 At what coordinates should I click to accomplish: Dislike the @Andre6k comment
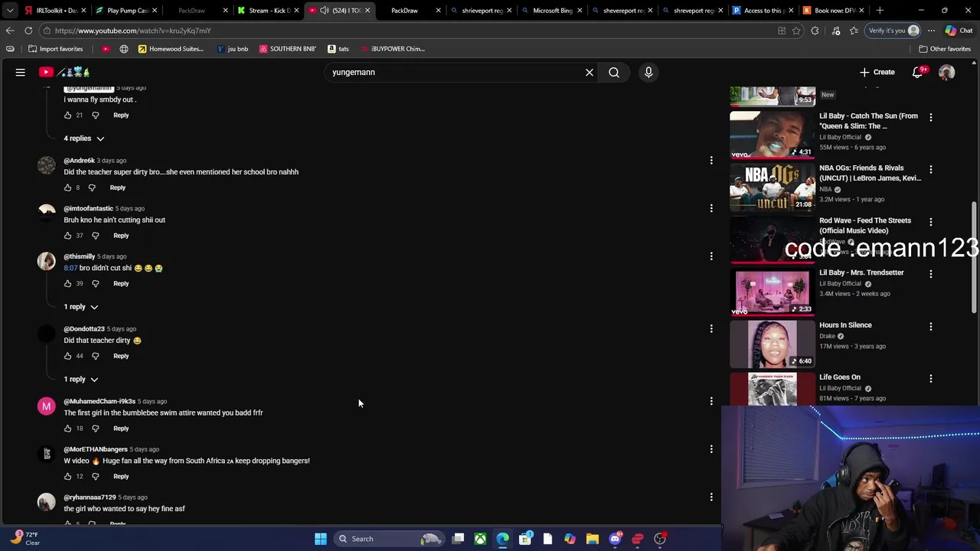[92, 187]
